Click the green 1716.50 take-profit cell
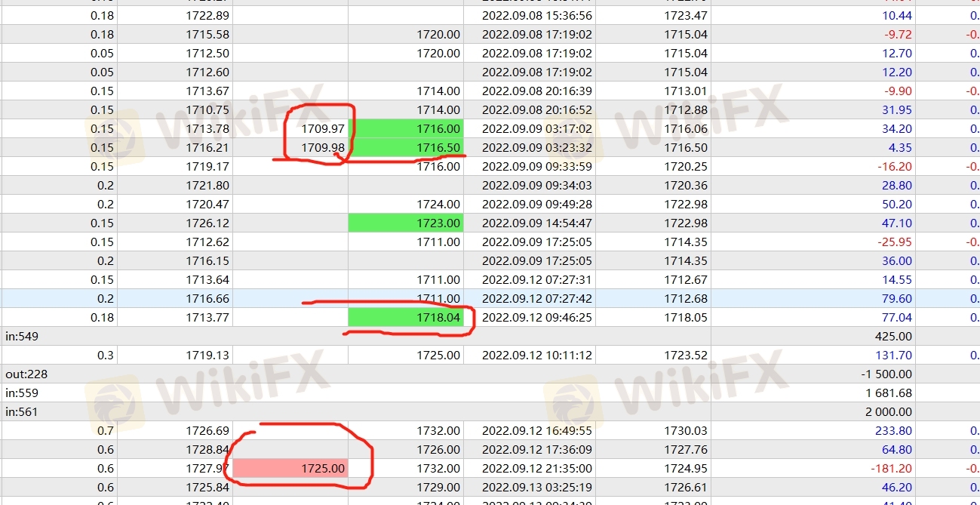This screenshot has height=505, width=980. (x=405, y=148)
